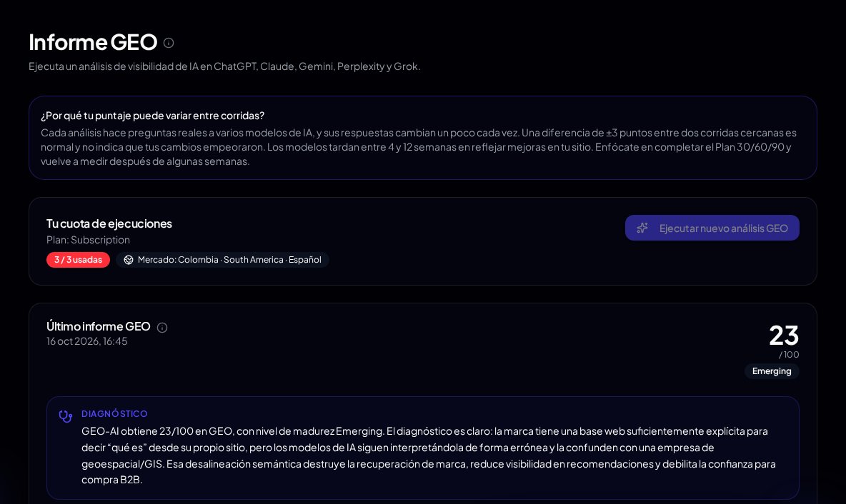Click Tu cuota de ejecuciones heading
Image resolution: width=846 pixels, height=504 pixels.
click(x=109, y=223)
